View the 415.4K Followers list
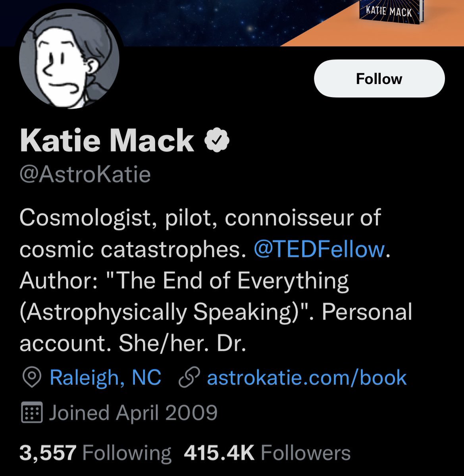464x476 pixels. coord(267,453)
